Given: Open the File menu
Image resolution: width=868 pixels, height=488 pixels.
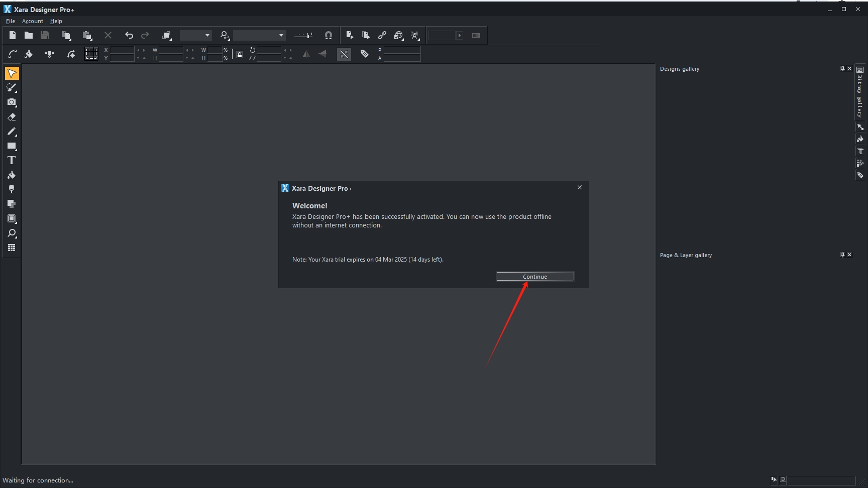Looking at the screenshot, I should click(11, 21).
